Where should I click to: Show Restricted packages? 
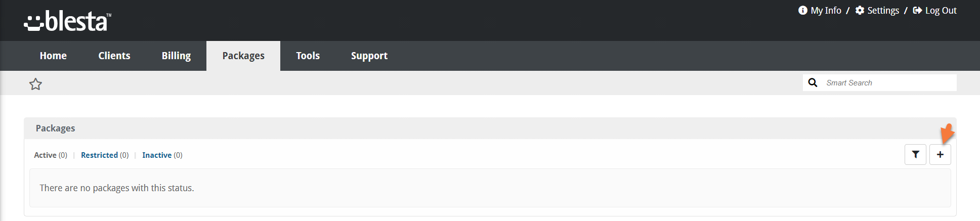(99, 155)
